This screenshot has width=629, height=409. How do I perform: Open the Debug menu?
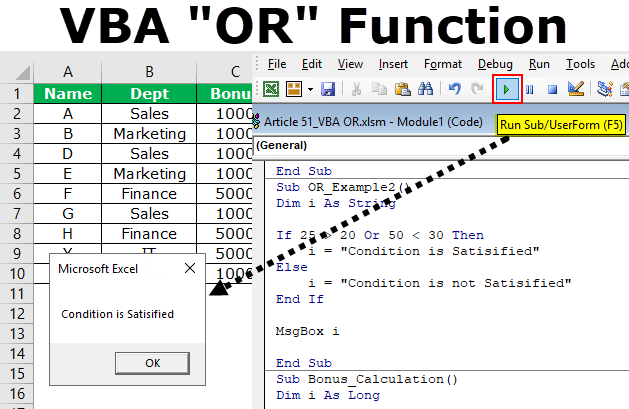coord(495,64)
